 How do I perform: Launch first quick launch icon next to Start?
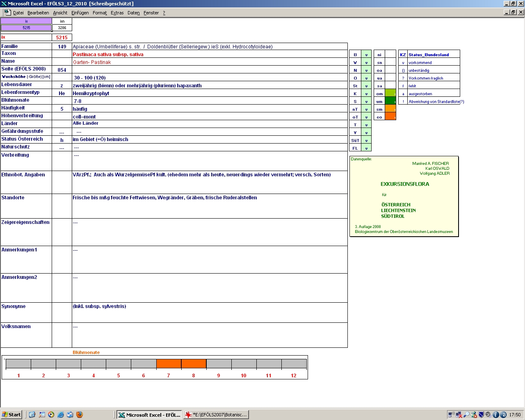[32, 415]
